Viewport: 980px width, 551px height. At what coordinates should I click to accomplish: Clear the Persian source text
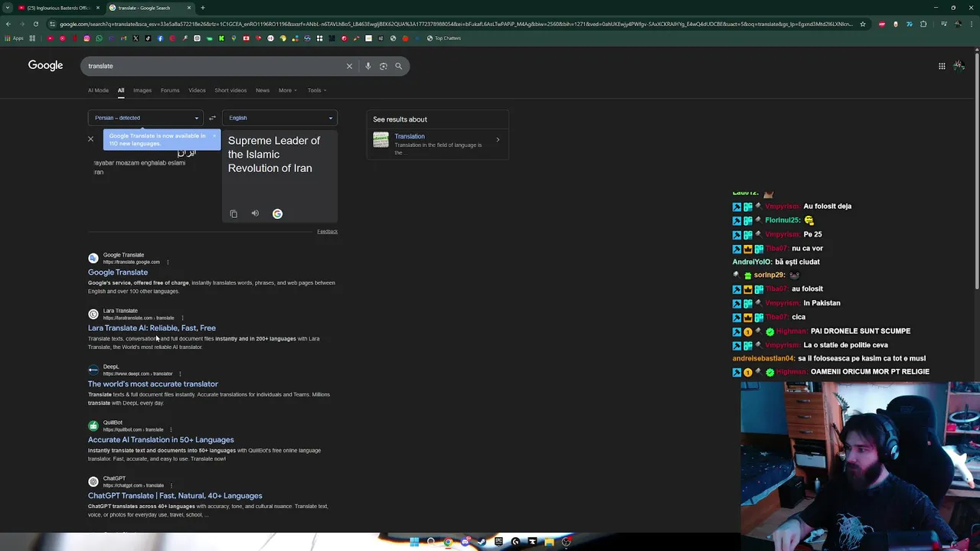point(90,139)
